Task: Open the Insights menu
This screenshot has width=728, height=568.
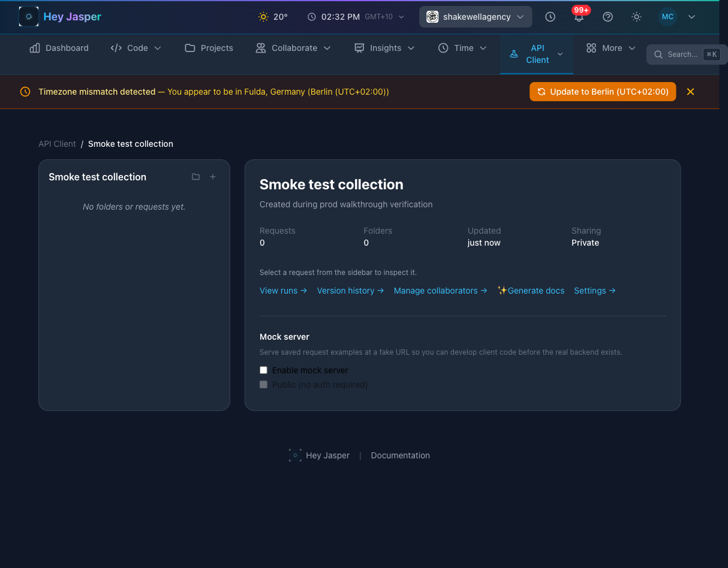Action: pyautogui.click(x=384, y=48)
